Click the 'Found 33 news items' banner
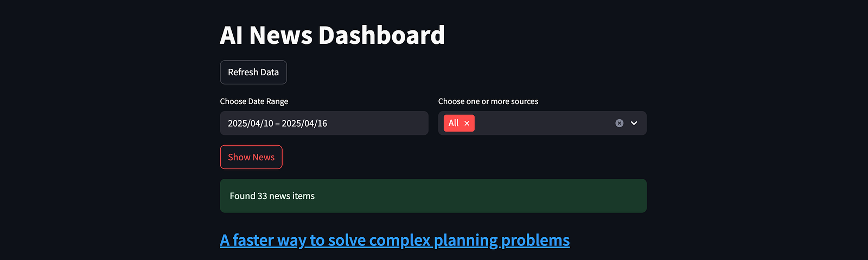 [433, 196]
